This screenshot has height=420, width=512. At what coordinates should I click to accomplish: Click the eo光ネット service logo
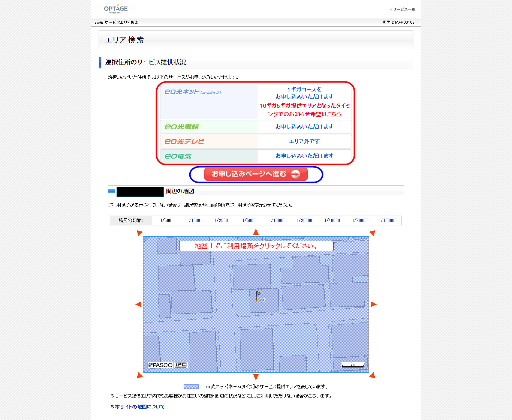193,92
